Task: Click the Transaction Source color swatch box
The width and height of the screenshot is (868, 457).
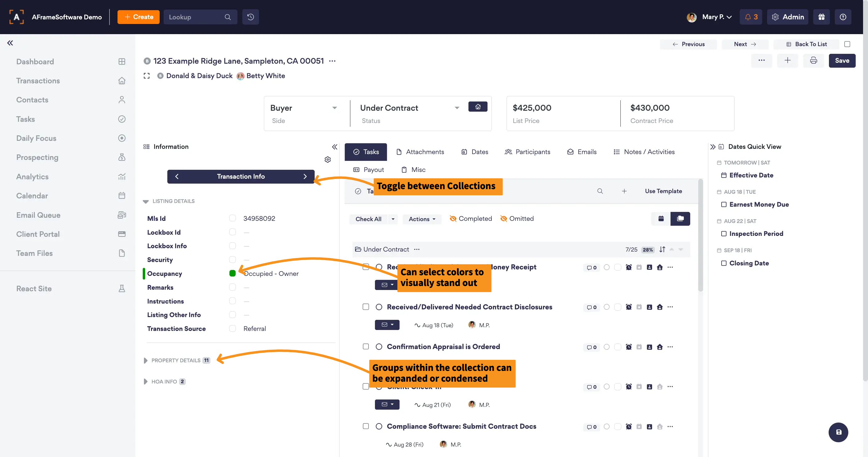Action: point(232,328)
